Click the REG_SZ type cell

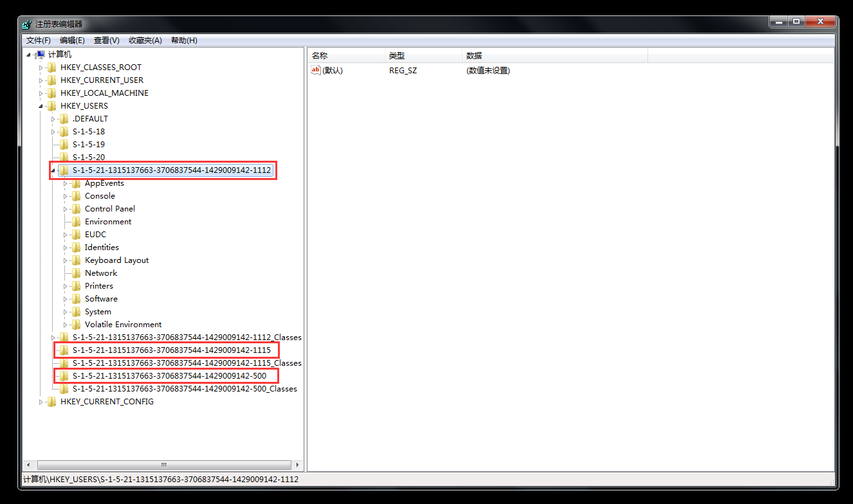[x=403, y=71]
